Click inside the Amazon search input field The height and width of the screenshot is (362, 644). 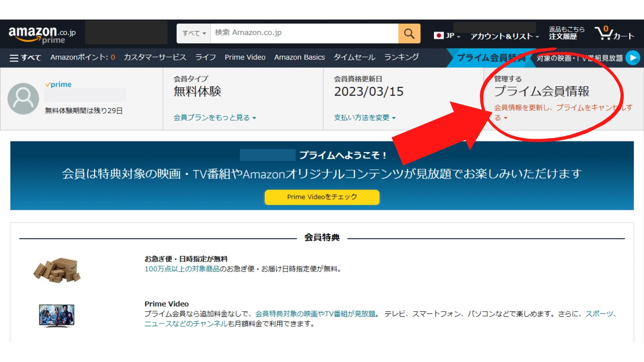tap(302, 33)
